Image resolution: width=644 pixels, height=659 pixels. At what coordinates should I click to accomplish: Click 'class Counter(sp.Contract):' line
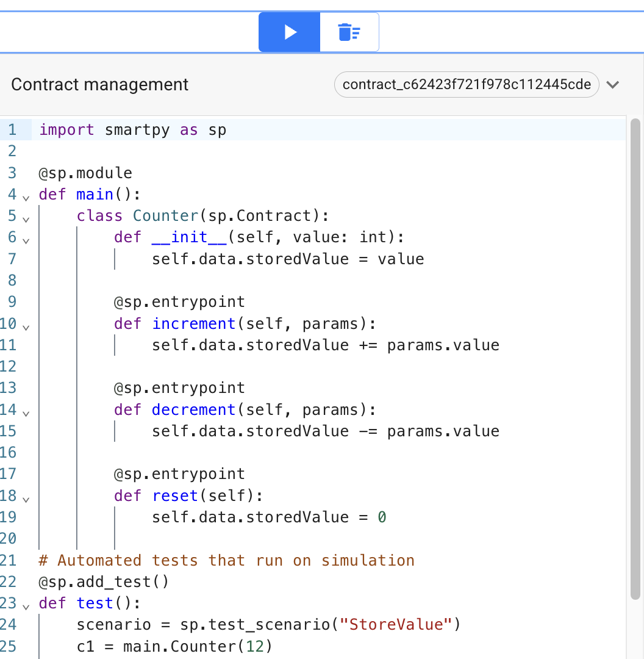pyautogui.click(x=202, y=215)
